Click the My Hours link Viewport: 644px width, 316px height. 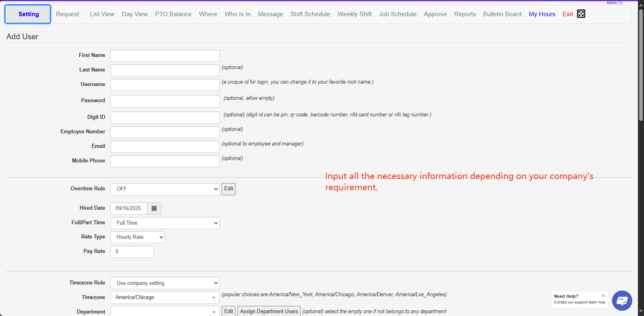click(x=542, y=14)
